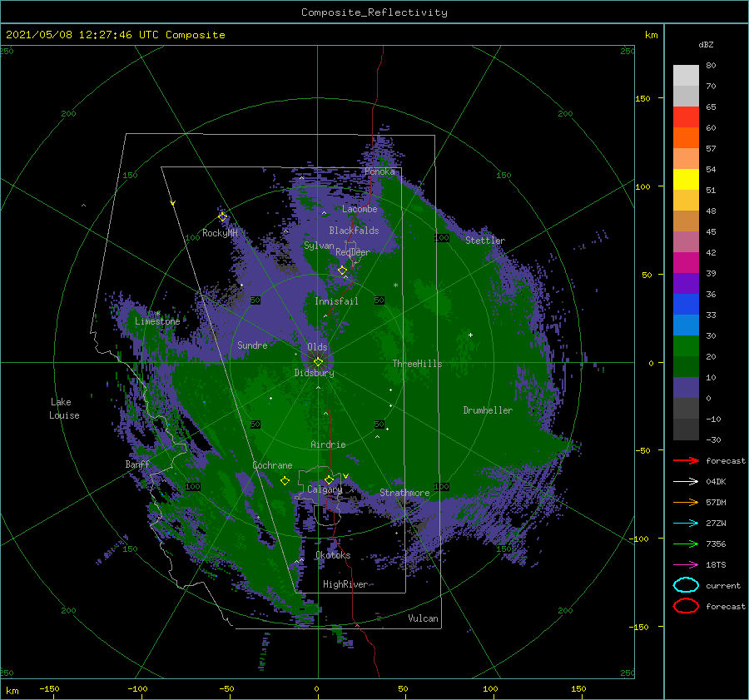Click the 04DK text in legend
The image size is (749, 700).
tap(716, 482)
